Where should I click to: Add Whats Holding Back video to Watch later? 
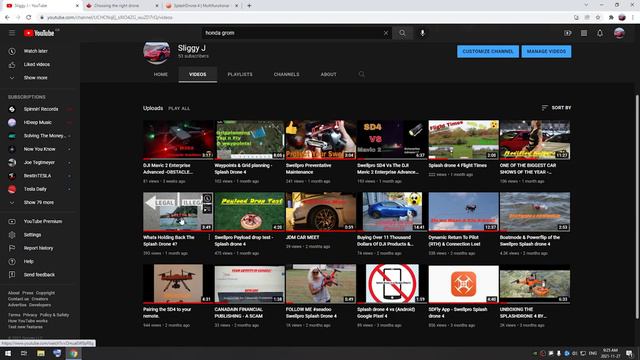click(207, 199)
